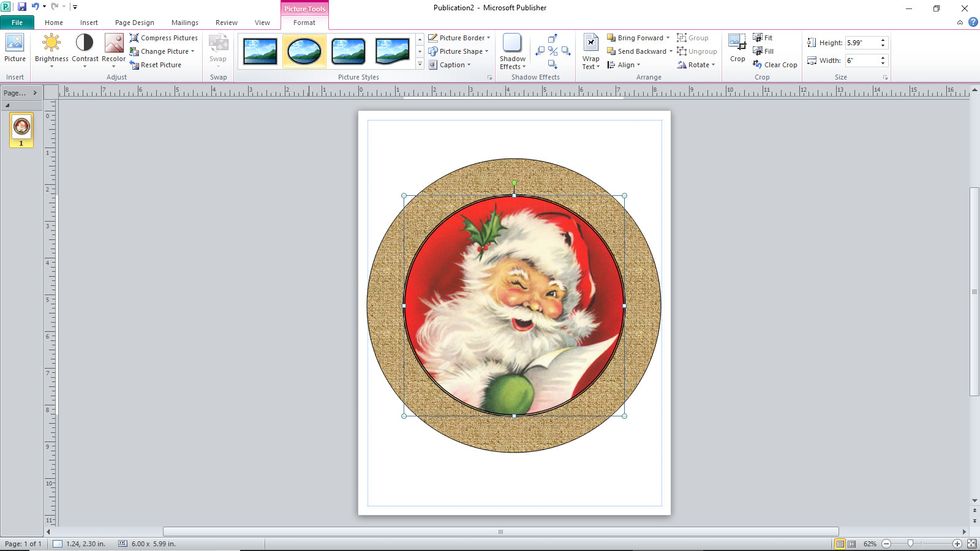Image resolution: width=980 pixels, height=551 pixels.
Task: Switch to single page view
Action: (840, 544)
